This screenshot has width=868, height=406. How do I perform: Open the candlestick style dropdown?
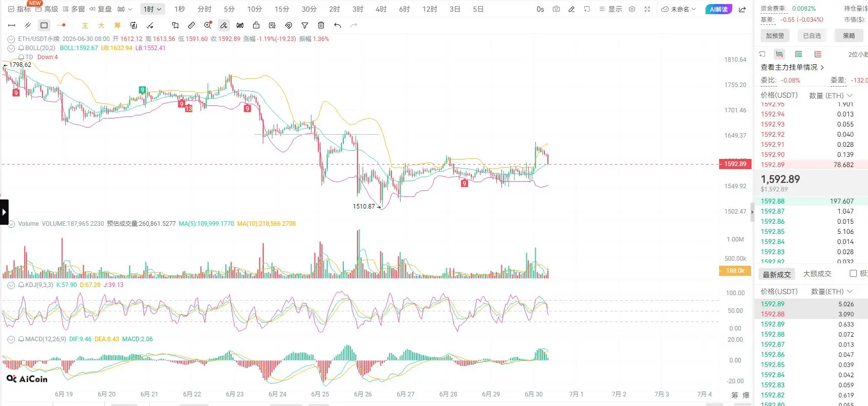[125, 9]
